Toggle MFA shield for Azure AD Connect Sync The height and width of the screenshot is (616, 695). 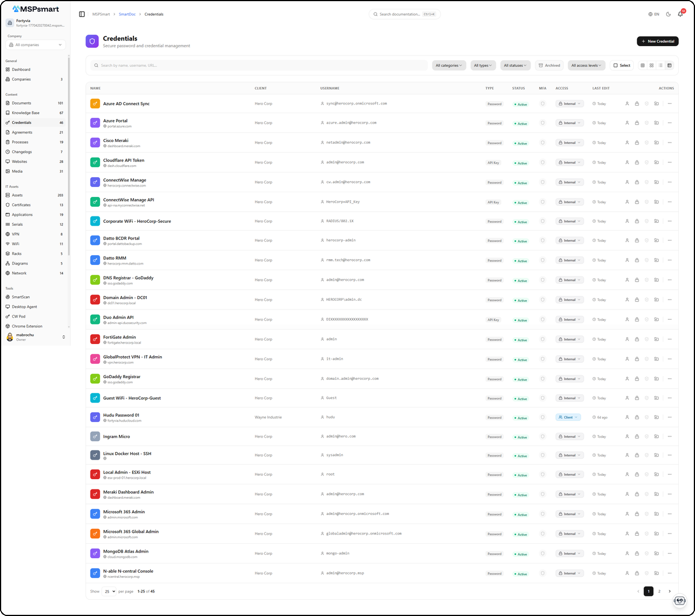click(542, 104)
